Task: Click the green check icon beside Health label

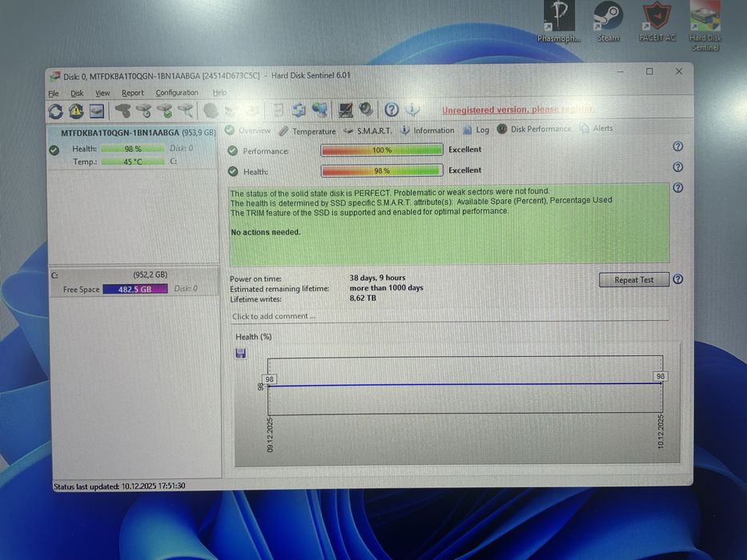Action: pyautogui.click(x=232, y=171)
